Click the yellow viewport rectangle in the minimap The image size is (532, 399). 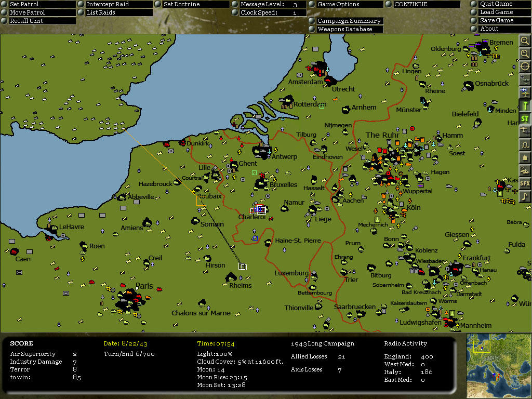click(x=482, y=347)
